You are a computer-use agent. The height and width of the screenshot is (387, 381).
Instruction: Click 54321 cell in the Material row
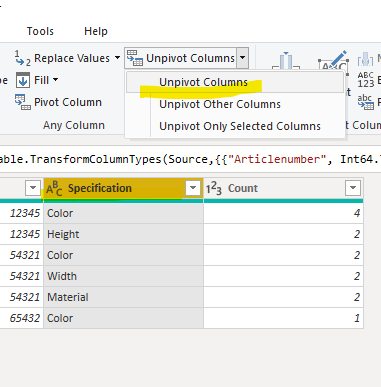[x=22, y=297]
